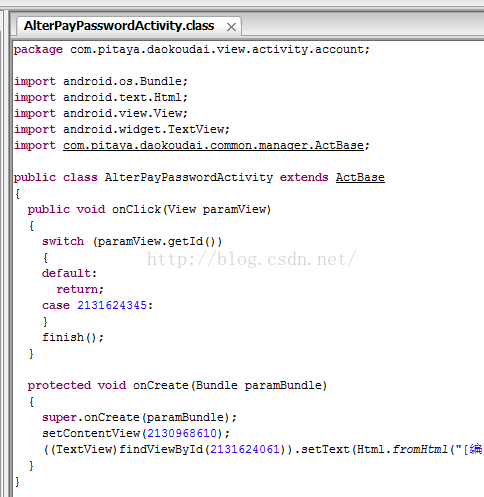Click the 'switch (paramView.getId())' statement
This screenshot has width=484, height=497.
point(132,241)
